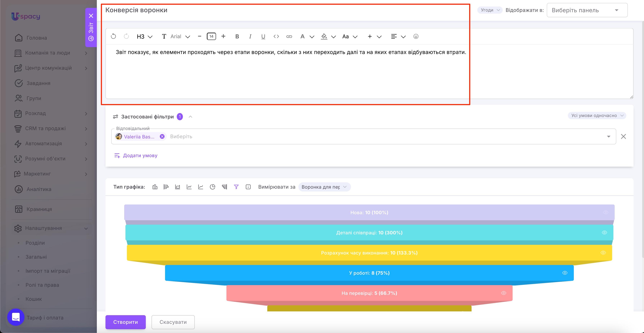Click the 'Нова: 10 (100%)' funnel bar
The width and height of the screenshot is (644, 333).
tap(369, 213)
